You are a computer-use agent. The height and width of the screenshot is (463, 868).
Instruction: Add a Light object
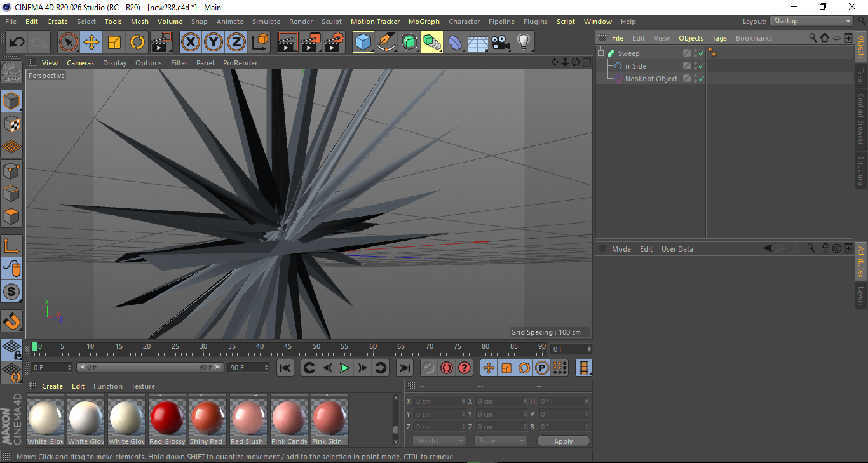coord(524,43)
